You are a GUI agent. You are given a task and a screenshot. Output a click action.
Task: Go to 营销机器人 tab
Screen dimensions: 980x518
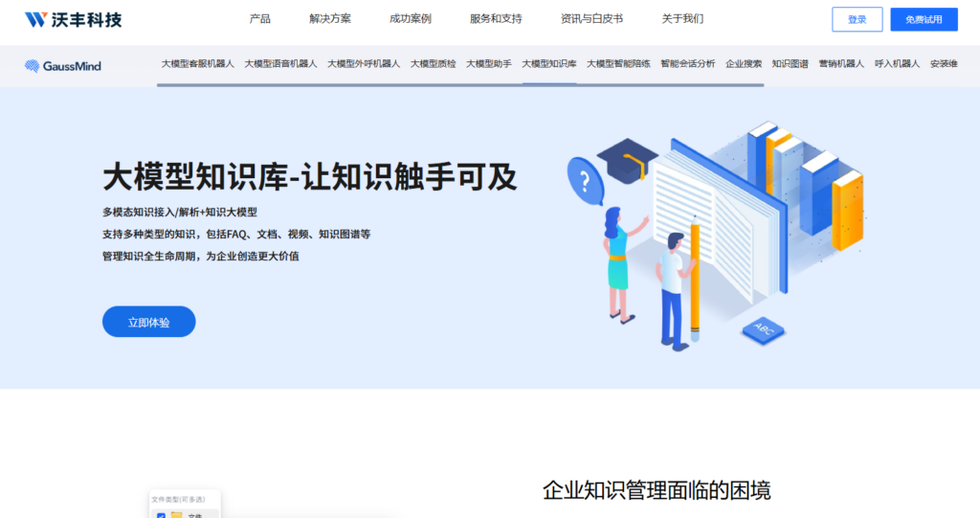point(841,64)
